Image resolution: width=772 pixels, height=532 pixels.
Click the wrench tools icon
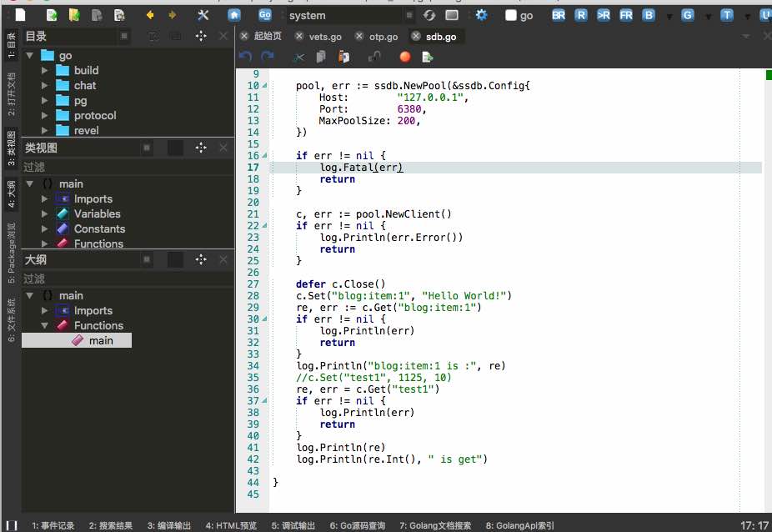coord(203,15)
